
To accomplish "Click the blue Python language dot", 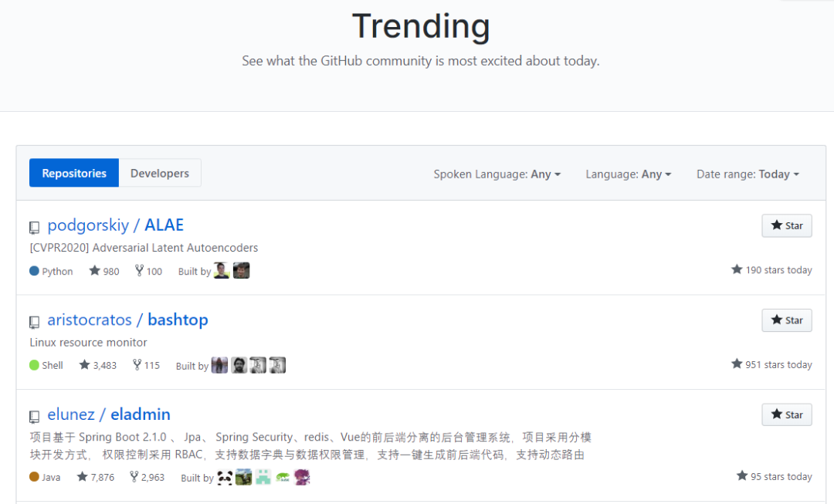I will [34, 271].
